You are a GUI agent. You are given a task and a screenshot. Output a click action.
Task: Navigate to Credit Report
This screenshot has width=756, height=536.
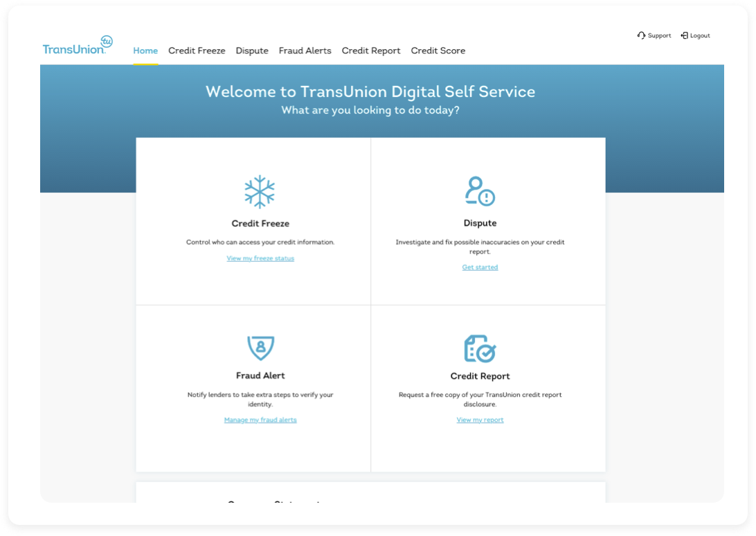[x=371, y=51]
